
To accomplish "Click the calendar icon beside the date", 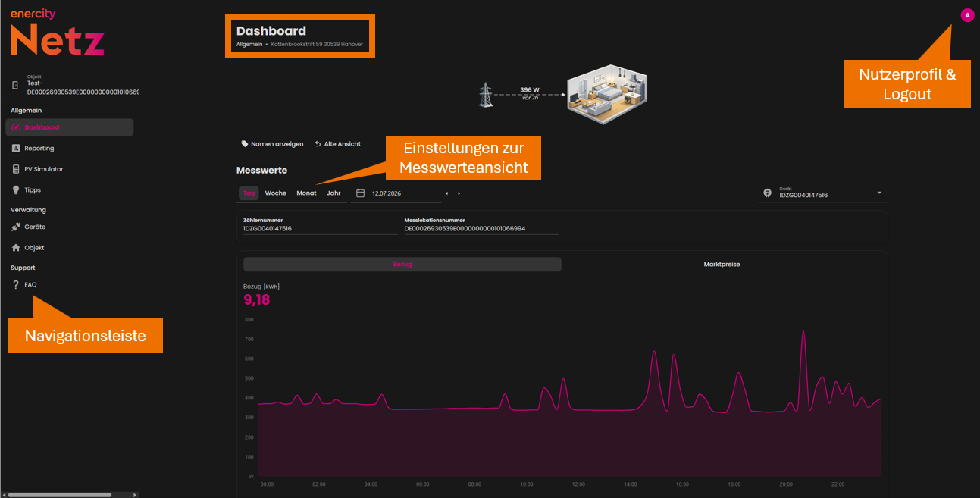I will click(x=361, y=193).
